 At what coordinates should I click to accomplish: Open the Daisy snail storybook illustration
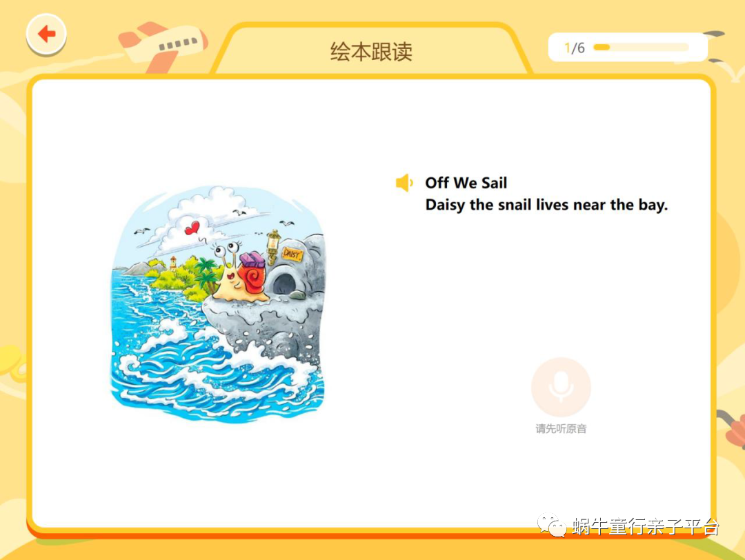[217, 303]
